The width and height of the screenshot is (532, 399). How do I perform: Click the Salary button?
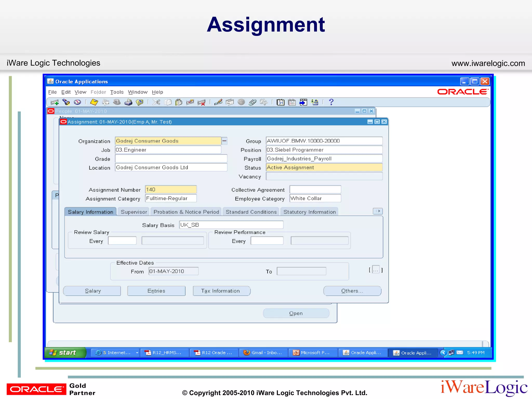(92, 291)
